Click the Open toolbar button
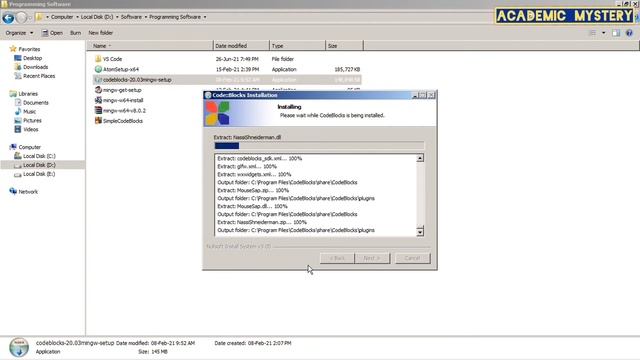Image resolution: width=640 pixels, height=360 pixels. coord(52,33)
